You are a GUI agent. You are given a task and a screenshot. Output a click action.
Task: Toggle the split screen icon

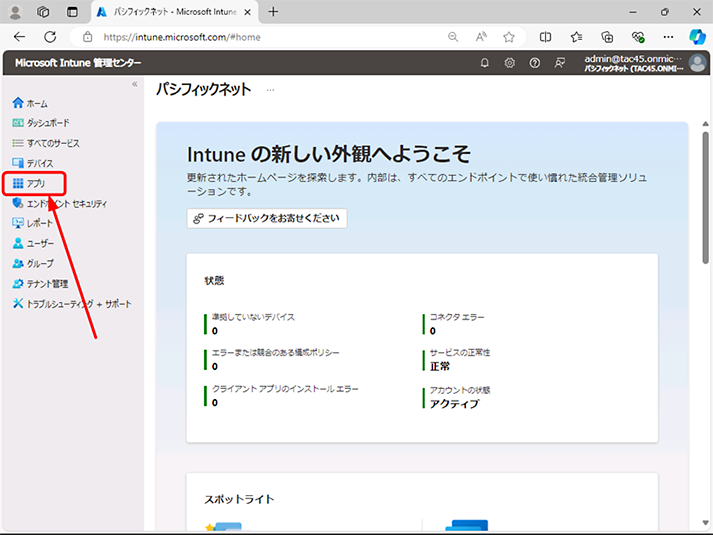pos(545,37)
